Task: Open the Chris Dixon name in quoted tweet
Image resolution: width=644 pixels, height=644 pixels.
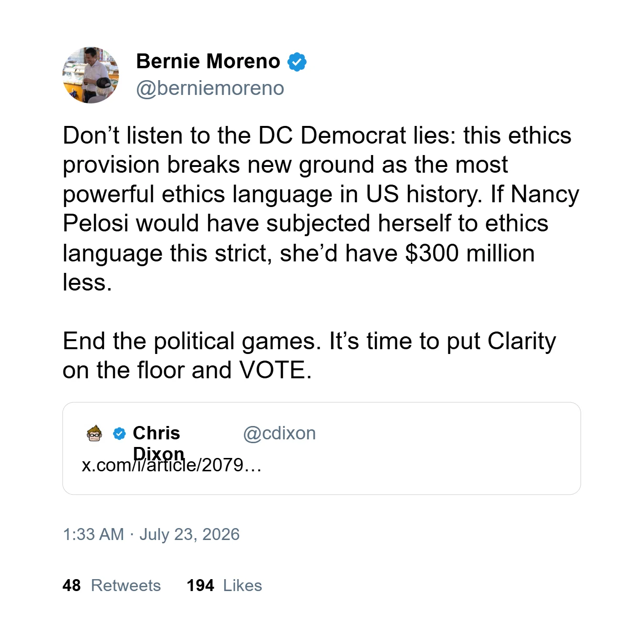Action: pyautogui.click(x=158, y=443)
